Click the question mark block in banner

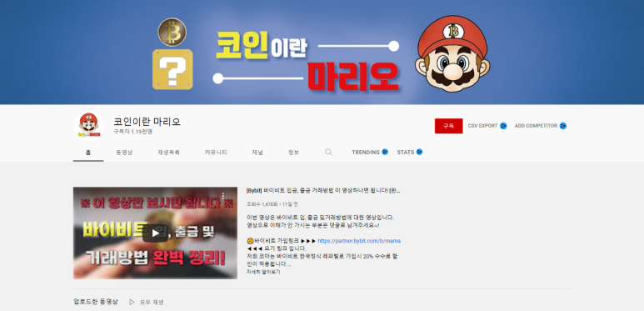(172, 69)
